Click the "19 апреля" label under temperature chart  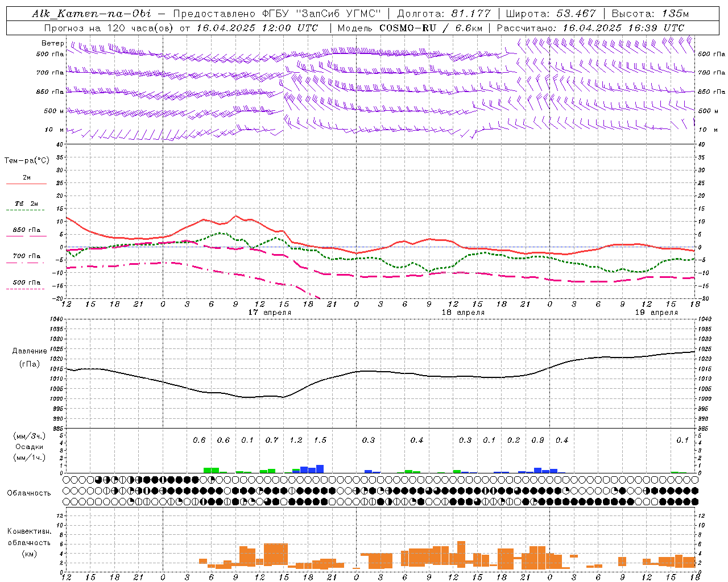tap(656, 313)
